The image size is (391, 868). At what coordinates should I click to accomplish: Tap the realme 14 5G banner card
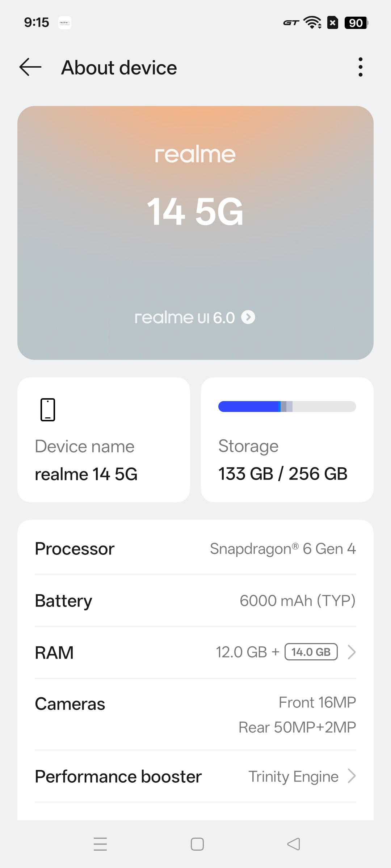[x=195, y=217]
